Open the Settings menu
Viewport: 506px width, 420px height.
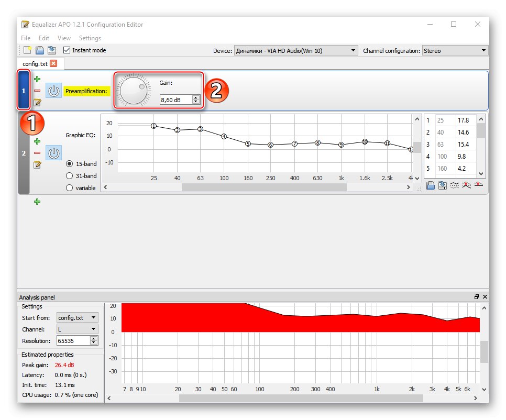(x=90, y=38)
